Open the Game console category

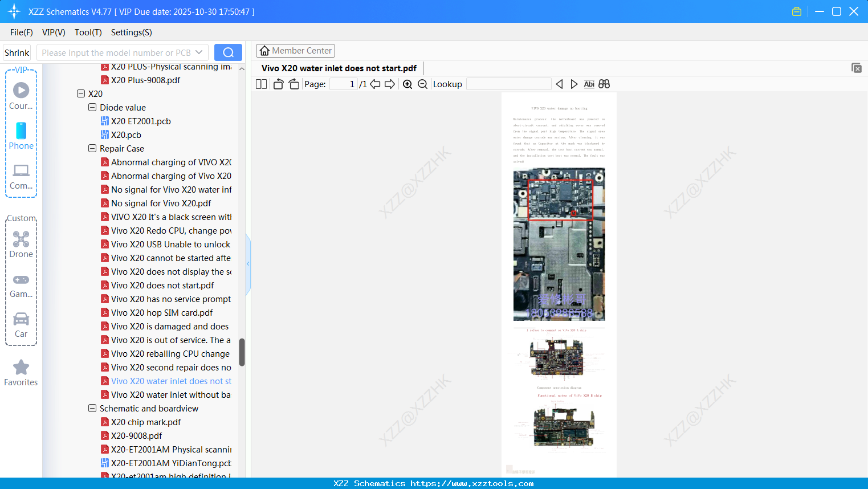(21, 286)
